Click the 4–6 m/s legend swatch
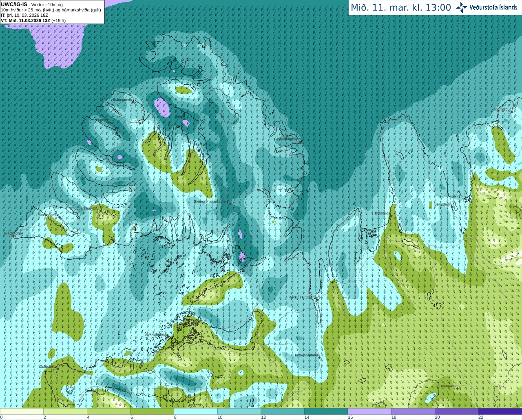 click(x=109, y=411)
